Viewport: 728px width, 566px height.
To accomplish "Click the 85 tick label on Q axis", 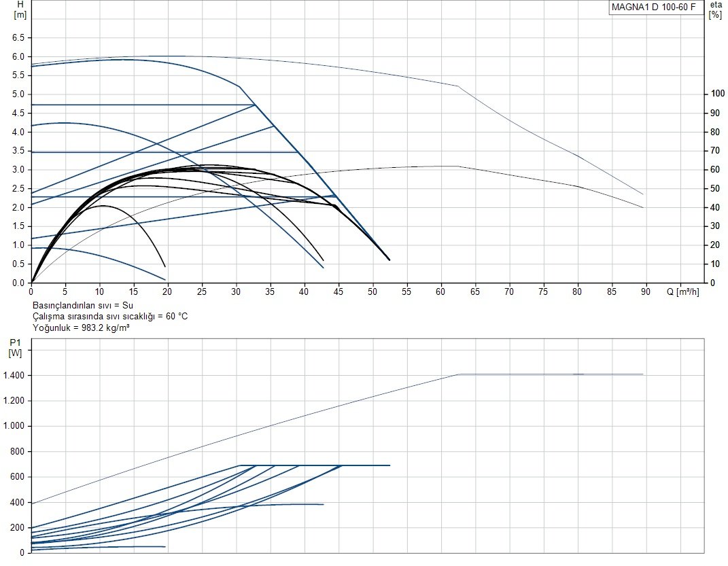I will pyautogui.click(x=612, y=291).
